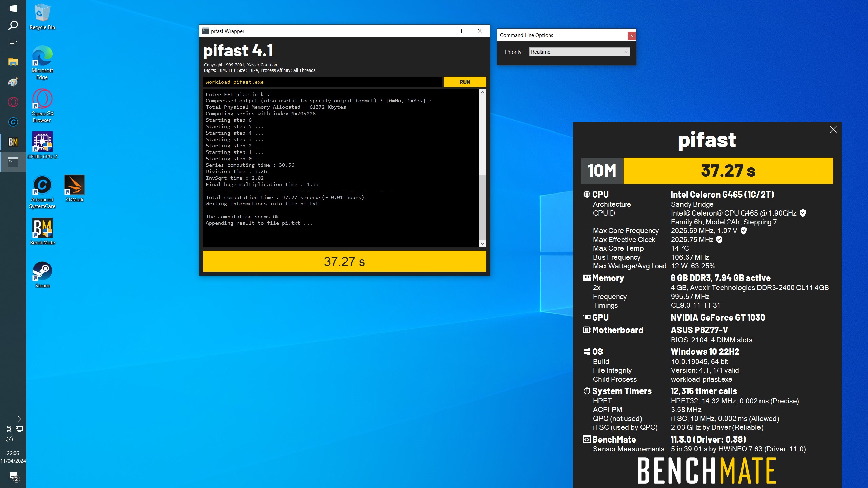This screenshot has width=868, height=488.
Task: Click 'CL9.0-11-11-31' timings value
Action: 695,305
